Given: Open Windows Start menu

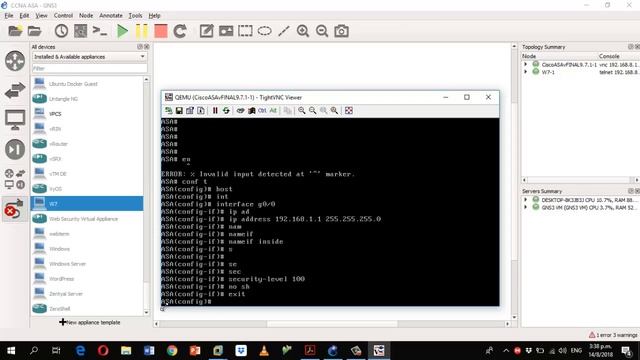Looking at the screenshot, I should pos(11,351).
